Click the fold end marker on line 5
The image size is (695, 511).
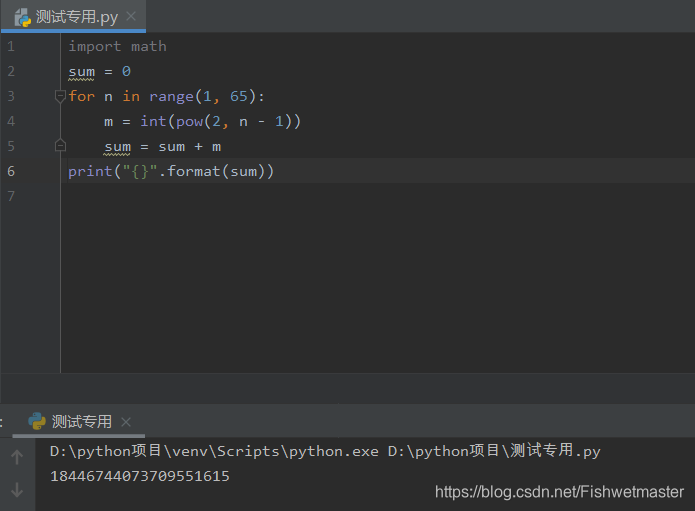pos(60,145)
